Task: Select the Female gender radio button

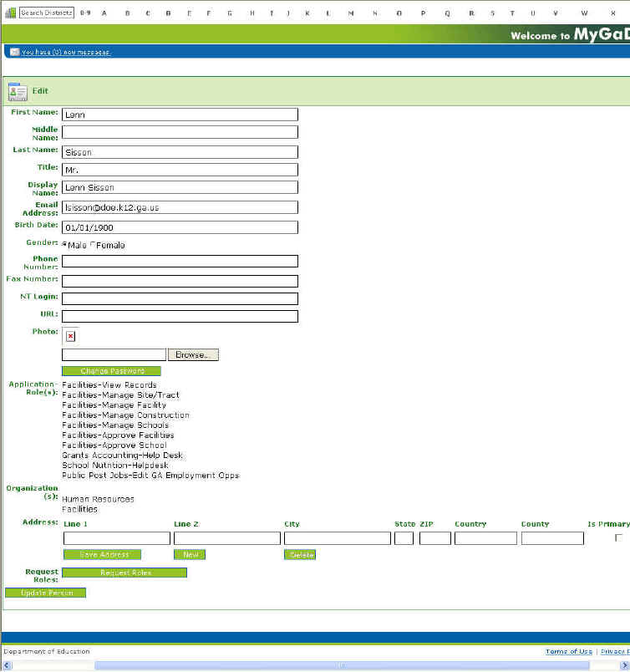Action: 93,245
